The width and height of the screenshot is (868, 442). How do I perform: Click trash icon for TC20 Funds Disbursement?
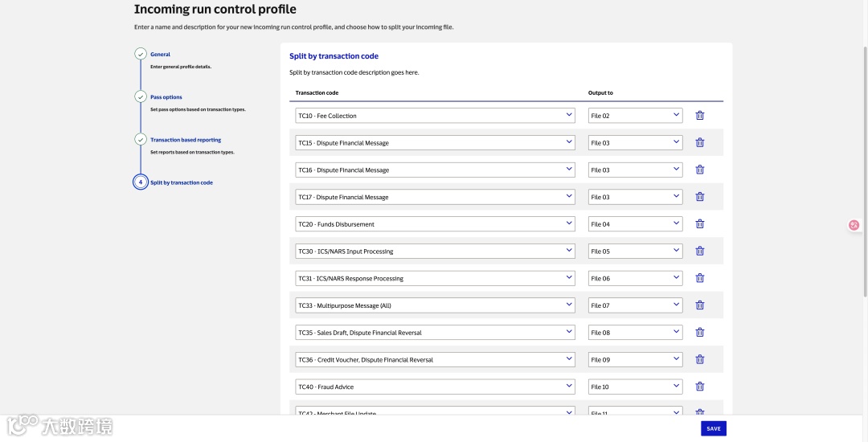click(x=699, y=224)
